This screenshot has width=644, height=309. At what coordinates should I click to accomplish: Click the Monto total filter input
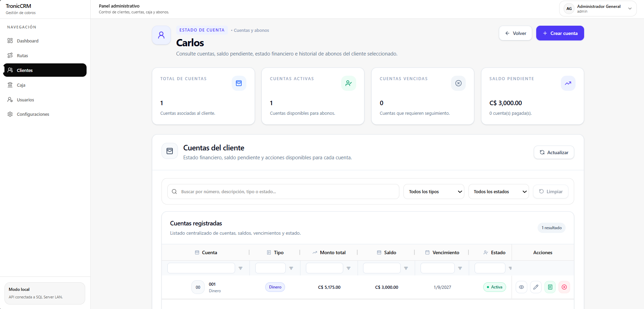(324, 268)
